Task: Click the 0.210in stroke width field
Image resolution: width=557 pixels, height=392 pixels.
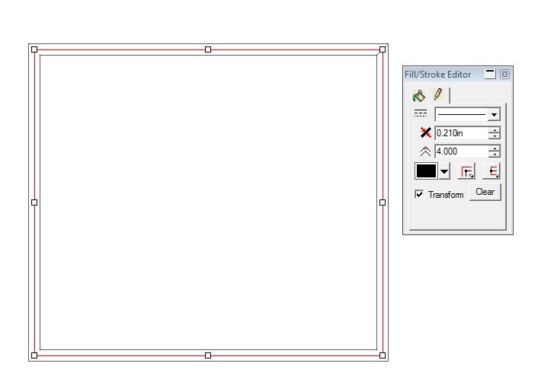Action: coord(461,133)
